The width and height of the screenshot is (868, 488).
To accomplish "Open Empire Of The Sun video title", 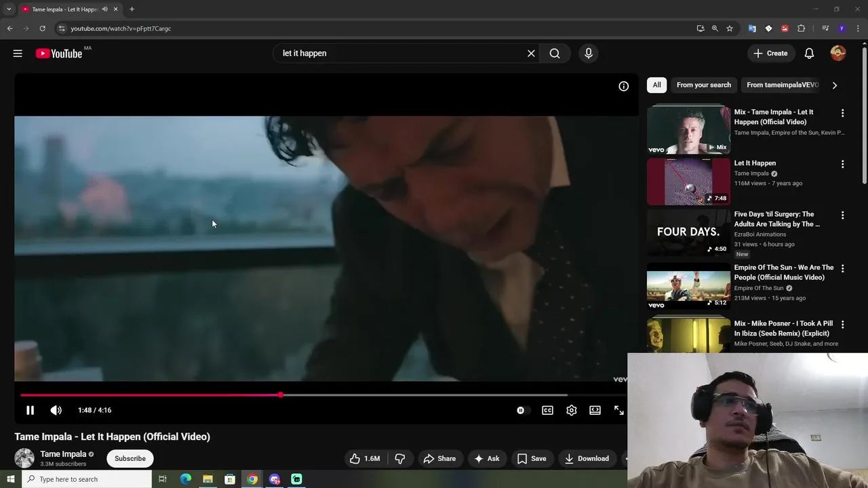I will click(784, 272).
